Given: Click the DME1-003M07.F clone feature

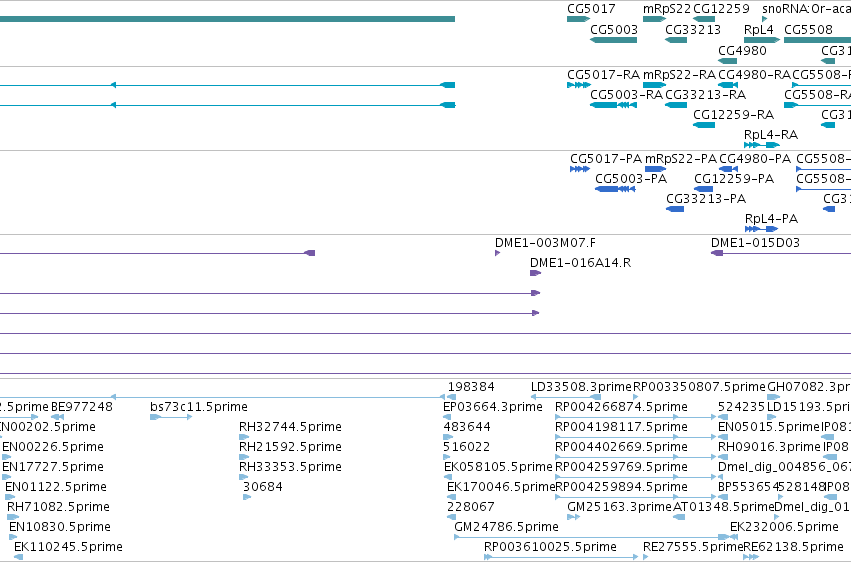Looking at the screenshot, I should 497,253.
